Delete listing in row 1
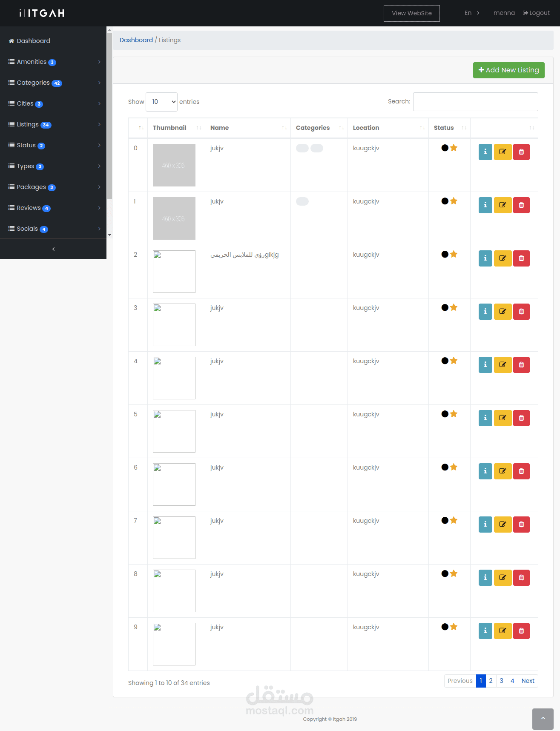560x731 pixels. [521, 205]
